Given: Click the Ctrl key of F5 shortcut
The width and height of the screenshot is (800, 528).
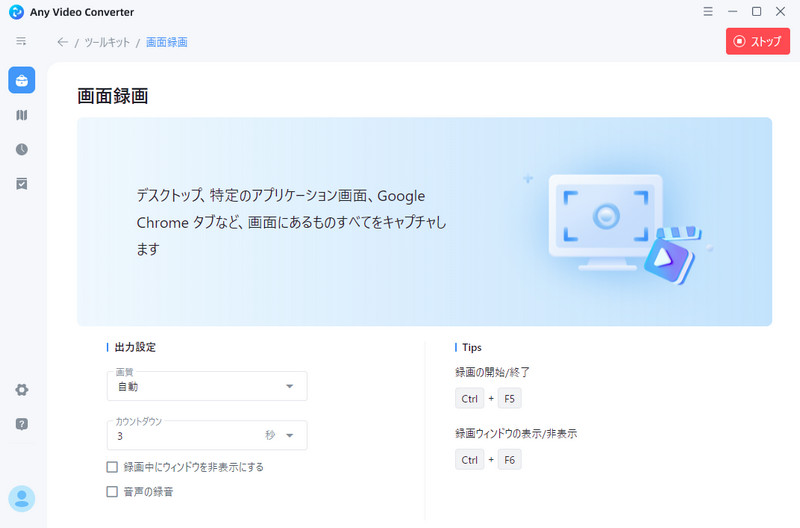Looking at the screenshot, I should tap(469, 398).
